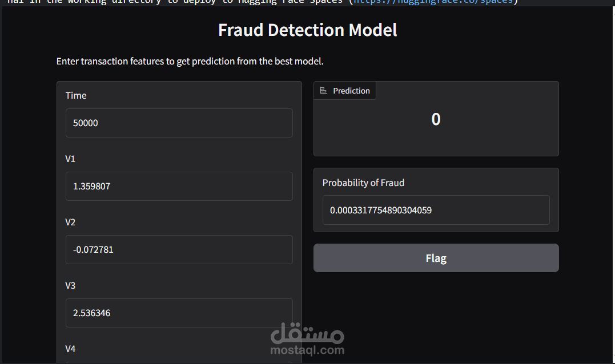615x364 pixels.
Task: Click the Time field label
Action: tap(76, 95)
